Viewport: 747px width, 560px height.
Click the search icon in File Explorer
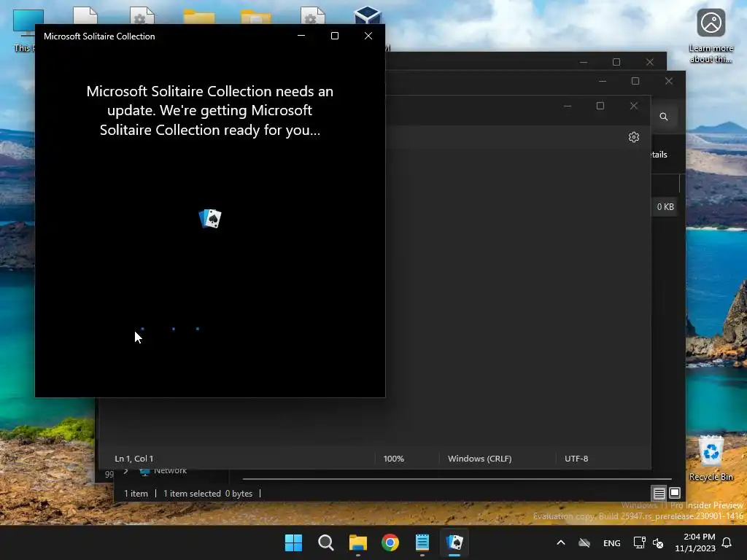coord(664,117)
